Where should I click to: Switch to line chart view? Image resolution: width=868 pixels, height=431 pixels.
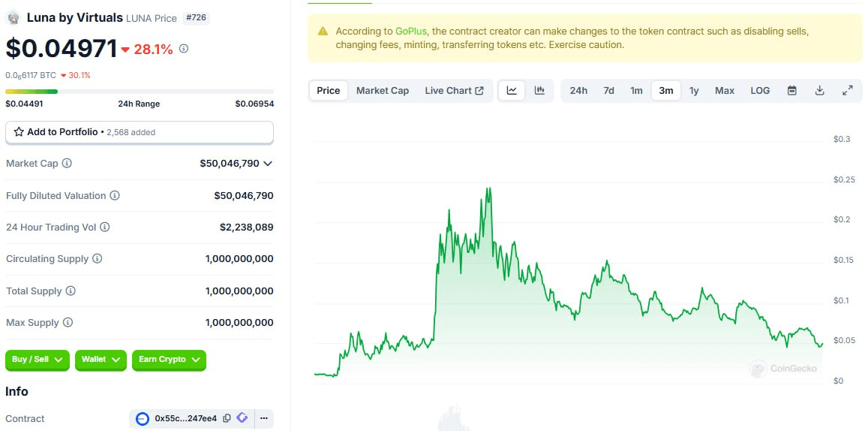512,90
